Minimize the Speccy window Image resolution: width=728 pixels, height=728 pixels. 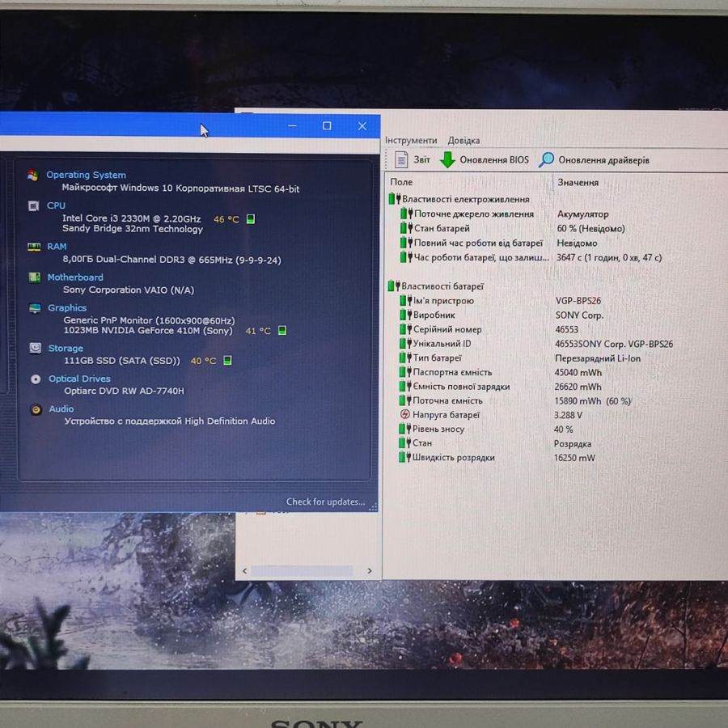click(292, 126)
